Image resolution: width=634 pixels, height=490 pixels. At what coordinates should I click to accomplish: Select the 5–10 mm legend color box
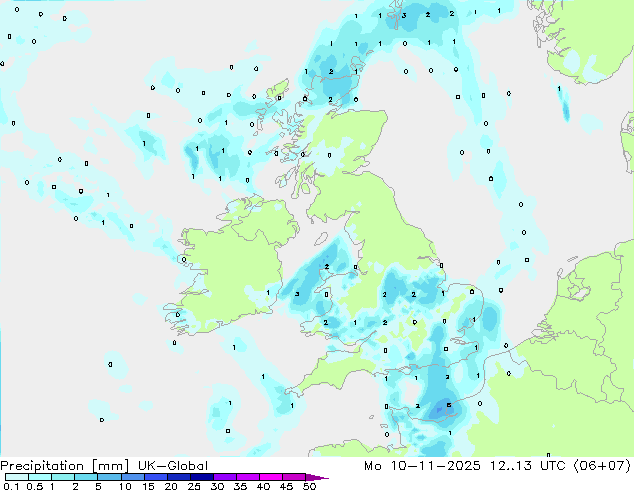click(x=109, y=477)
